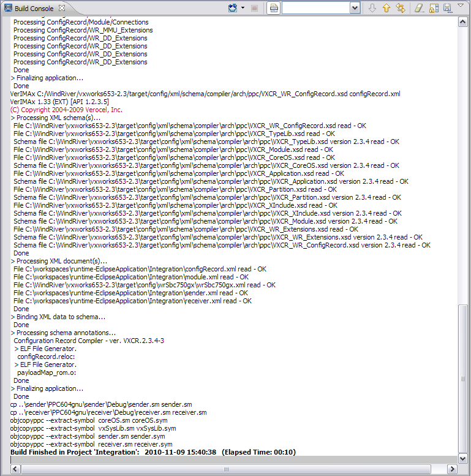Click the 'Processing ConfigRecord/WR_MMU_Extensions' line

[x=83, y=30]
